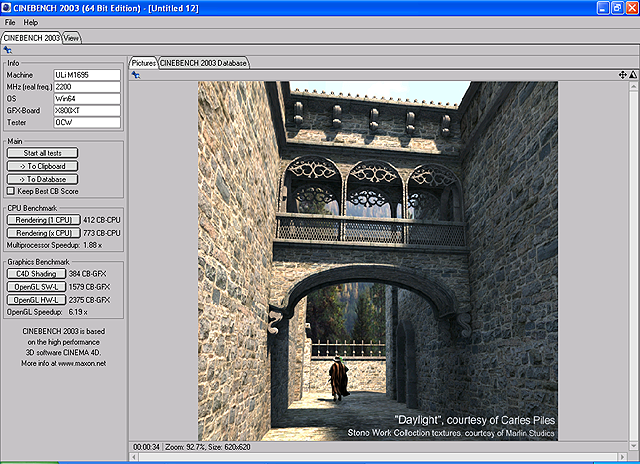Image resolution: width=640 pixels, height=464 pixels.
Task: Open the CINEBENCH 2003 Database tab
Action: pyautogui.click(x=203, y=63)
